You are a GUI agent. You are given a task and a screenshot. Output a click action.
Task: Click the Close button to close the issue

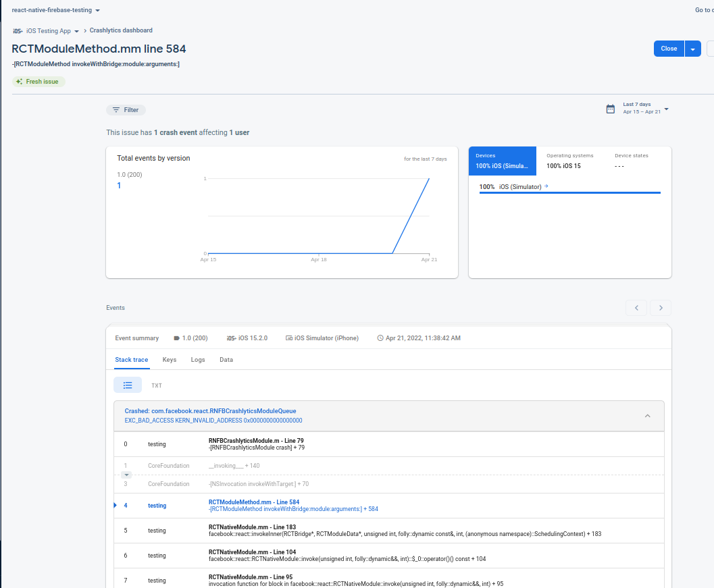(x=668, y=48)
